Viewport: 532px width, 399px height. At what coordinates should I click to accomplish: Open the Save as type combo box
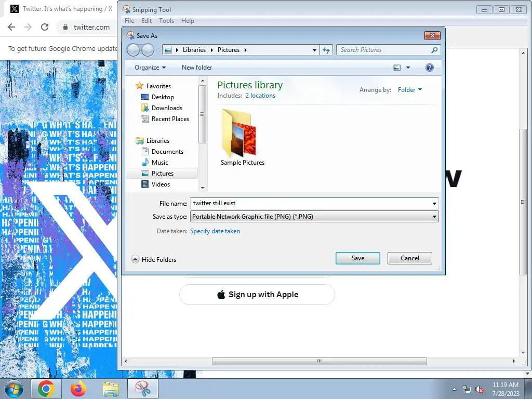pos(314,217)
